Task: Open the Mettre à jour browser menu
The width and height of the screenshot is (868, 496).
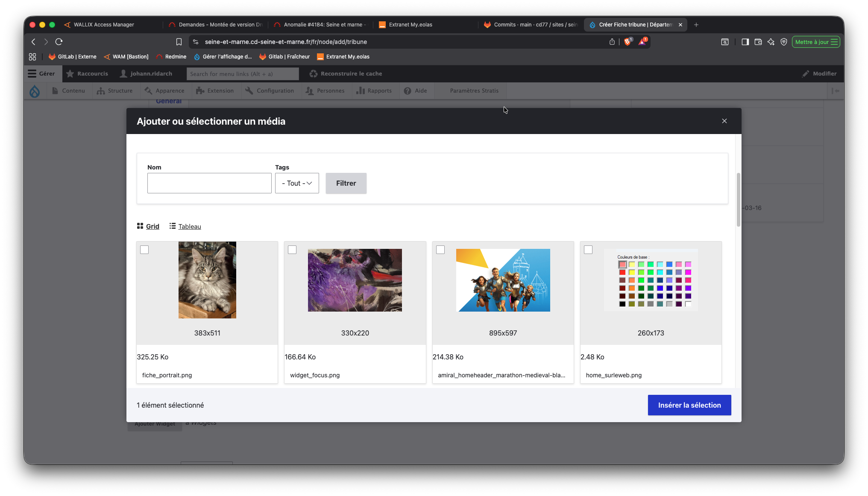Action: [x=816, y=42]
